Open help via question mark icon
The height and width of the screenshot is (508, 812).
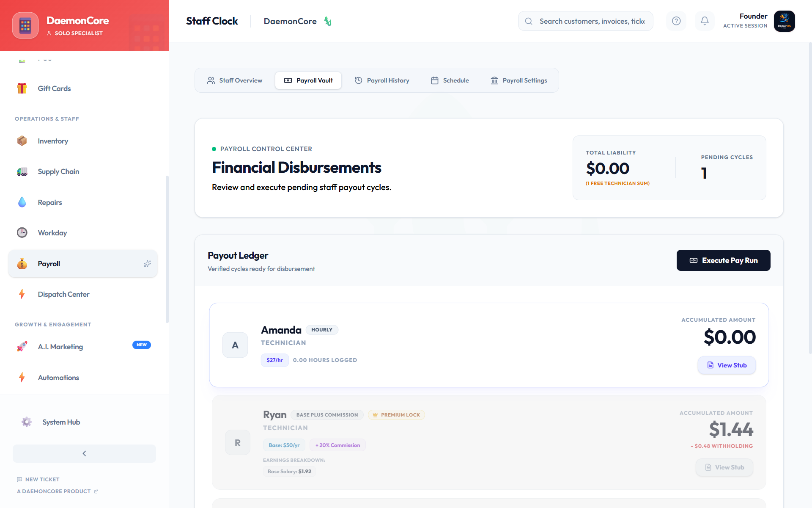click(676, 21)
